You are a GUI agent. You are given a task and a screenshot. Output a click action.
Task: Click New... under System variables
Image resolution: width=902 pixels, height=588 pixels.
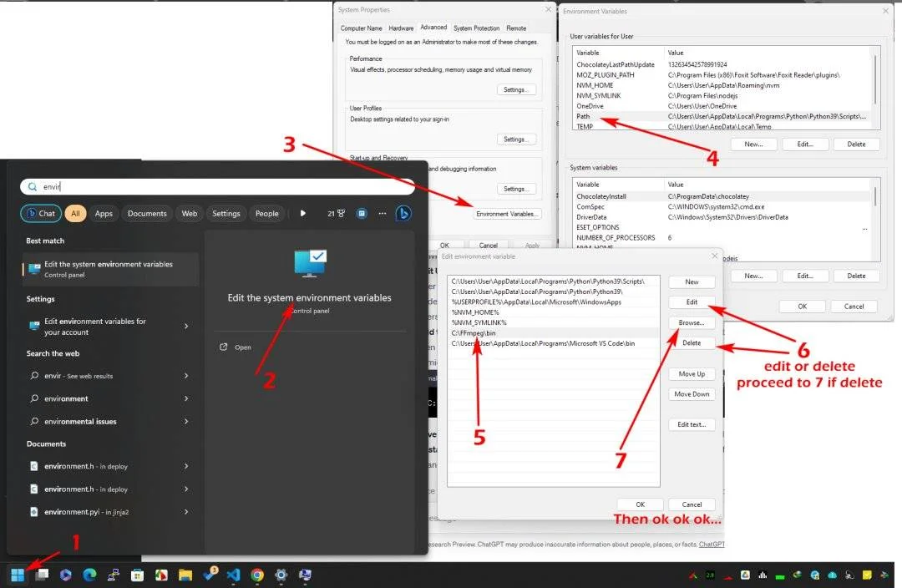click(x=753, y=276)
